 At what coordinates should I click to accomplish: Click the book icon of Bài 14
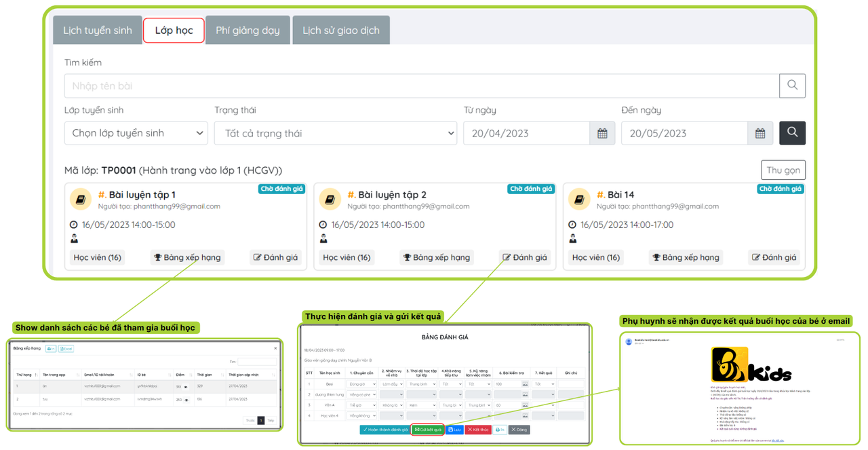579,200
